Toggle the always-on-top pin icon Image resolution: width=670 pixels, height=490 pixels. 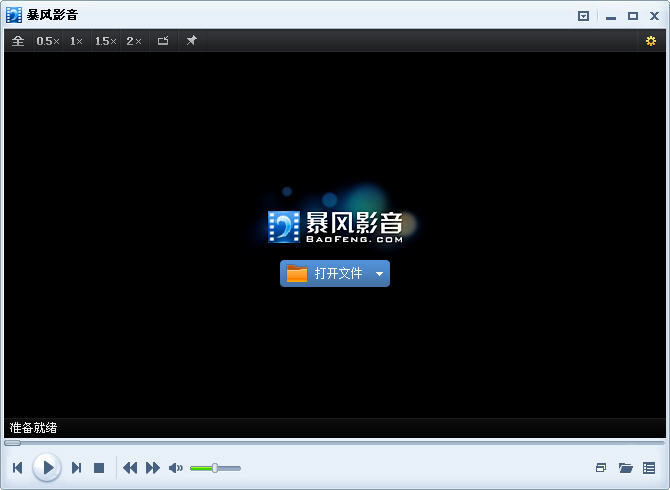pyautogui.click(x=191, y=41)
